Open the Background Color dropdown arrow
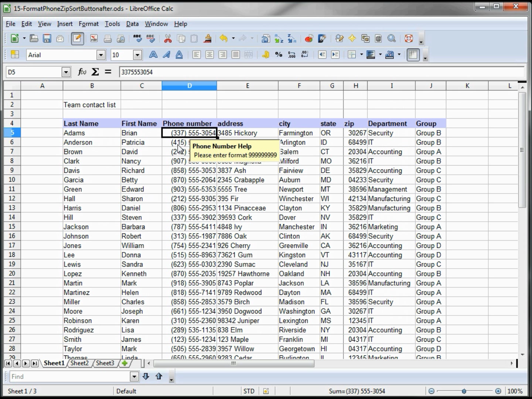 pos(380,55)
